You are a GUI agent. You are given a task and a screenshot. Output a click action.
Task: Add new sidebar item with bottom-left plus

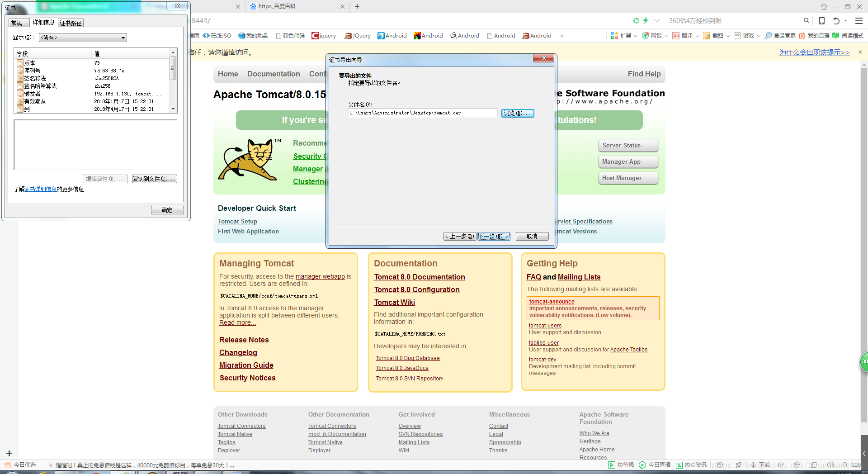pos(9,453)
